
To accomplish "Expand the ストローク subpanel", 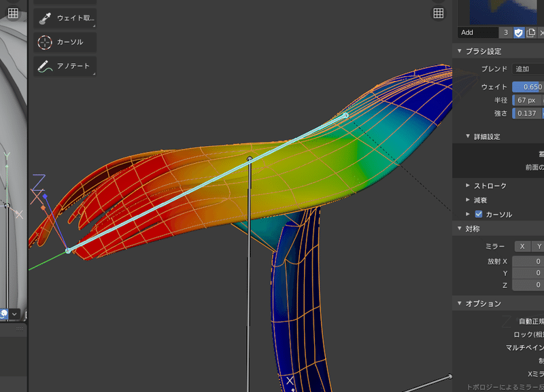I will 468,185.
